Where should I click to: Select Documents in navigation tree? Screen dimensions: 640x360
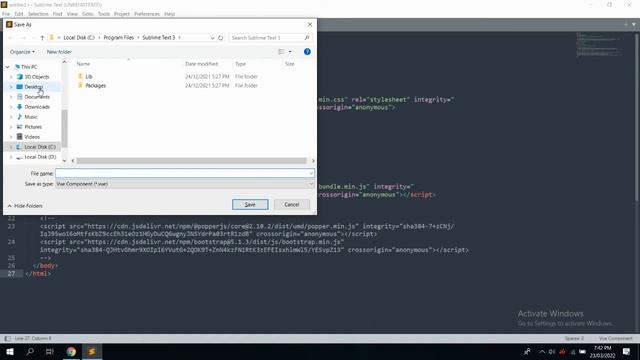coord(37,97)
